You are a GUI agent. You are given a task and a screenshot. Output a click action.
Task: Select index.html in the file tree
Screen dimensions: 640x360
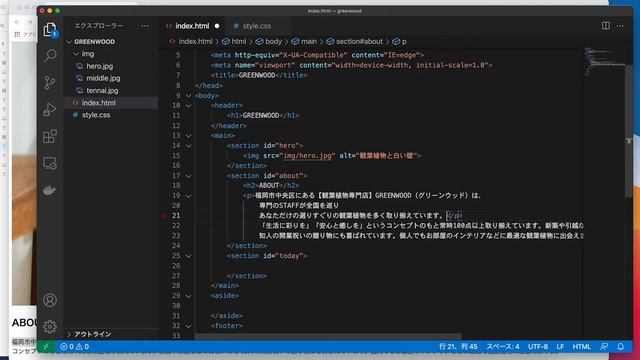[98, 103]
